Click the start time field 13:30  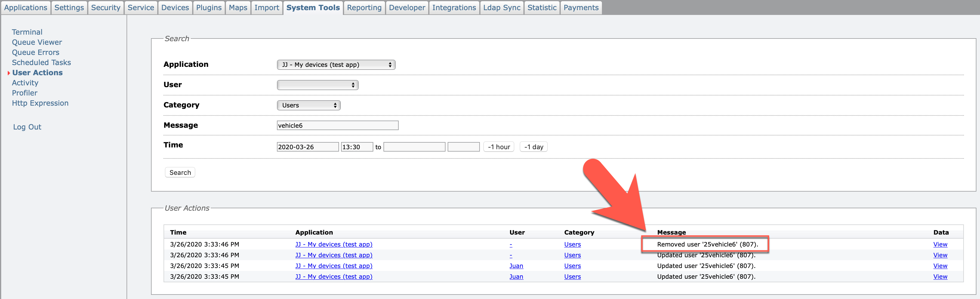[357, 147]
